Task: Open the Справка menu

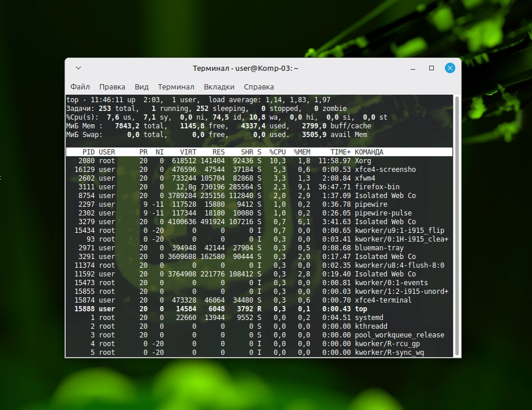Action: pyautogui.click(x=258, y=87)
